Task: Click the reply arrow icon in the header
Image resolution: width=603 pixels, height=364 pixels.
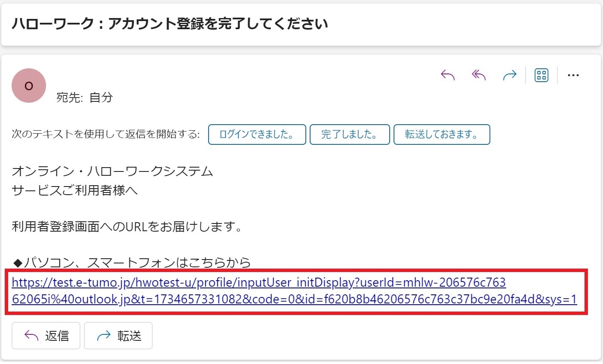Action: click(x=448, y=76)
